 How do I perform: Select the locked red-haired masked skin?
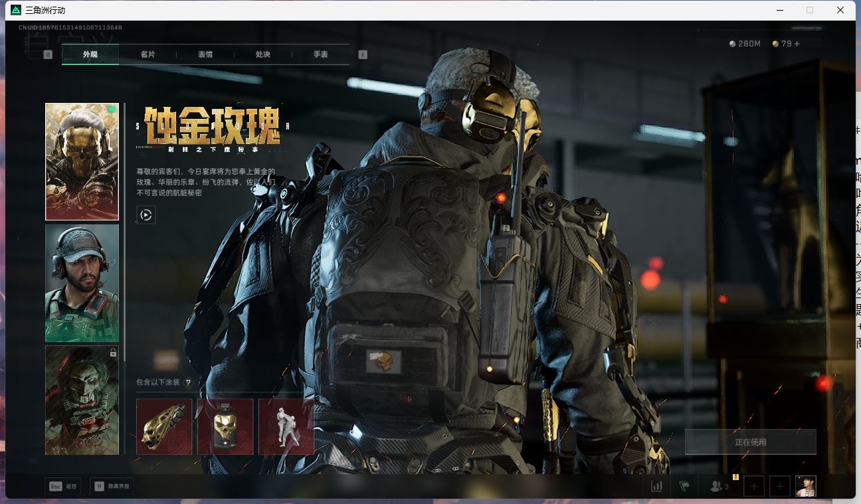click(82, 400)
